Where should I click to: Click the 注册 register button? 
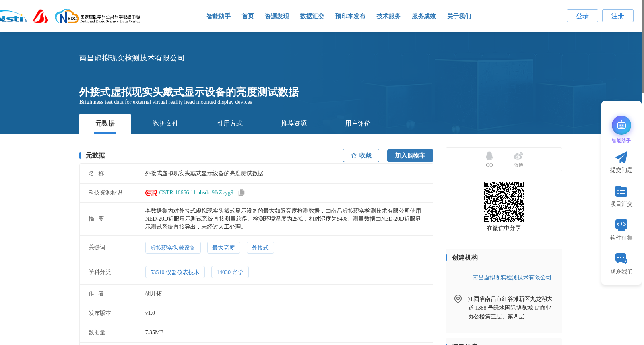(618, 16)
